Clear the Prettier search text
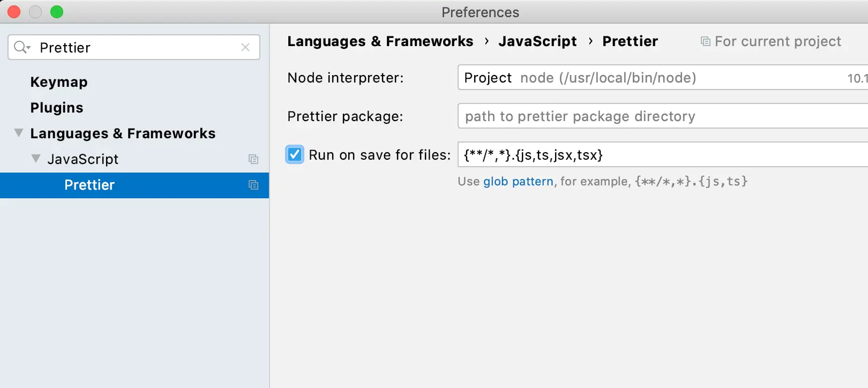Viewport: 868px width, 388px height. tap(245, 47)
